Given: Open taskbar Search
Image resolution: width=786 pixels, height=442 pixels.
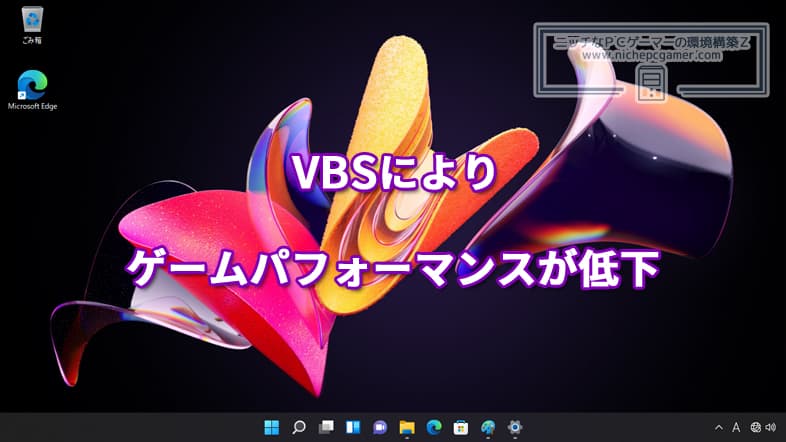Looking at the screenshot, I should coord(299,427).
